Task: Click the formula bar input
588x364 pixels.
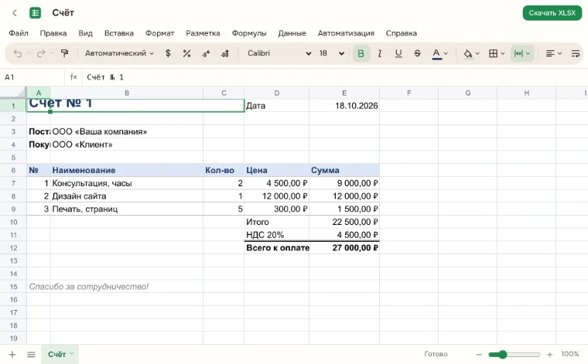Action: 333,77
